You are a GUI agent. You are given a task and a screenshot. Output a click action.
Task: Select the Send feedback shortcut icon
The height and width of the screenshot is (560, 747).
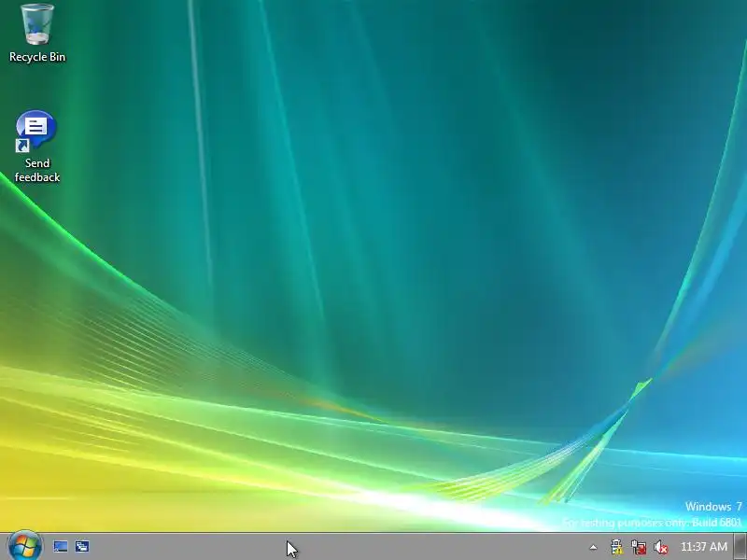(x=35, y=132)
